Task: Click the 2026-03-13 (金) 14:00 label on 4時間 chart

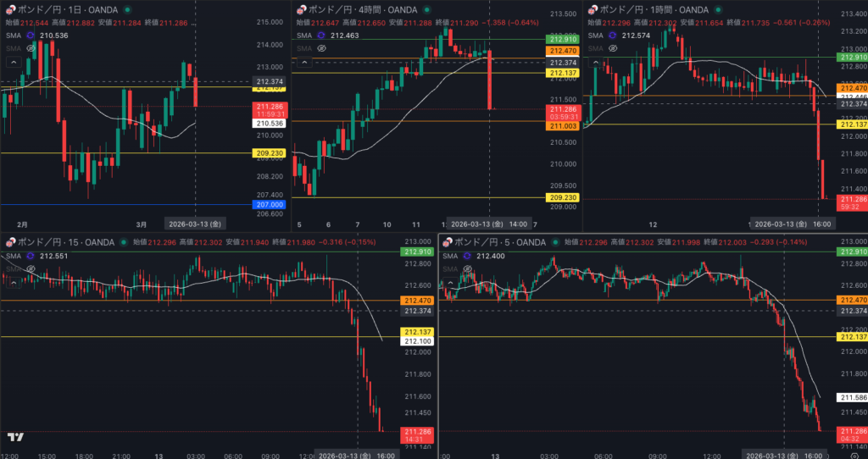Action: [489, 224]
